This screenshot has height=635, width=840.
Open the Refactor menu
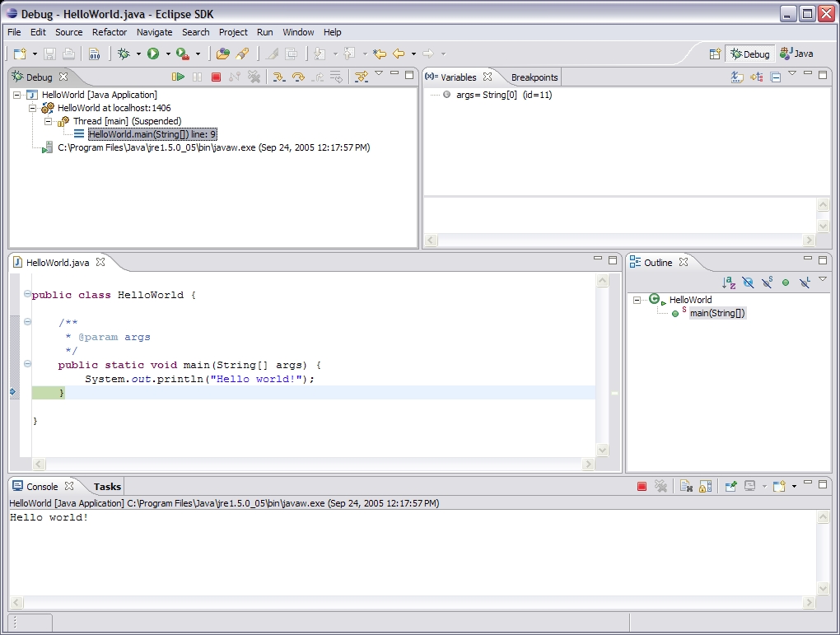click(x=110, y=32)
